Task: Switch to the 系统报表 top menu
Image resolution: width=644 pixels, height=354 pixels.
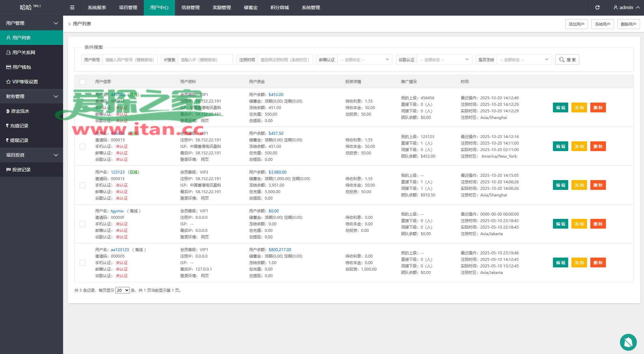Action: click(97, 7)
